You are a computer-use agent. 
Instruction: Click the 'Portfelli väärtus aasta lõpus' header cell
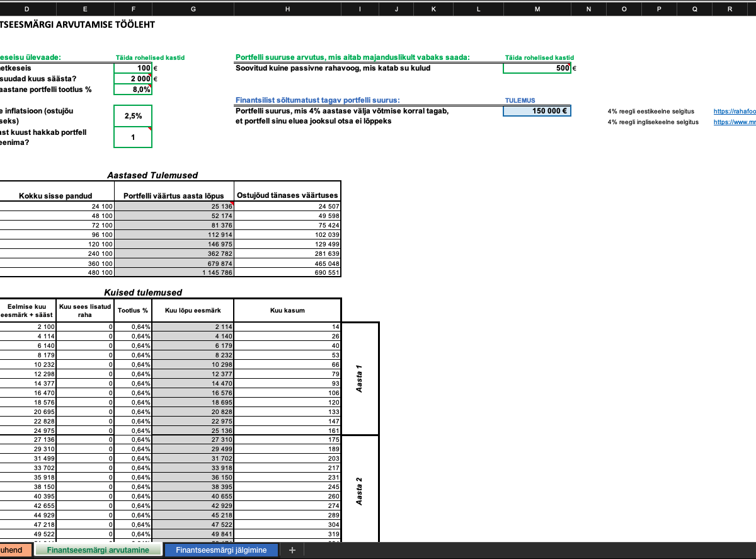174,195
